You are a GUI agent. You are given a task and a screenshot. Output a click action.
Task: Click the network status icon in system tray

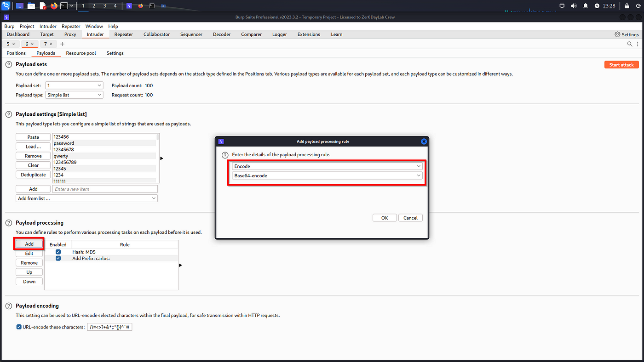(562, 6)
